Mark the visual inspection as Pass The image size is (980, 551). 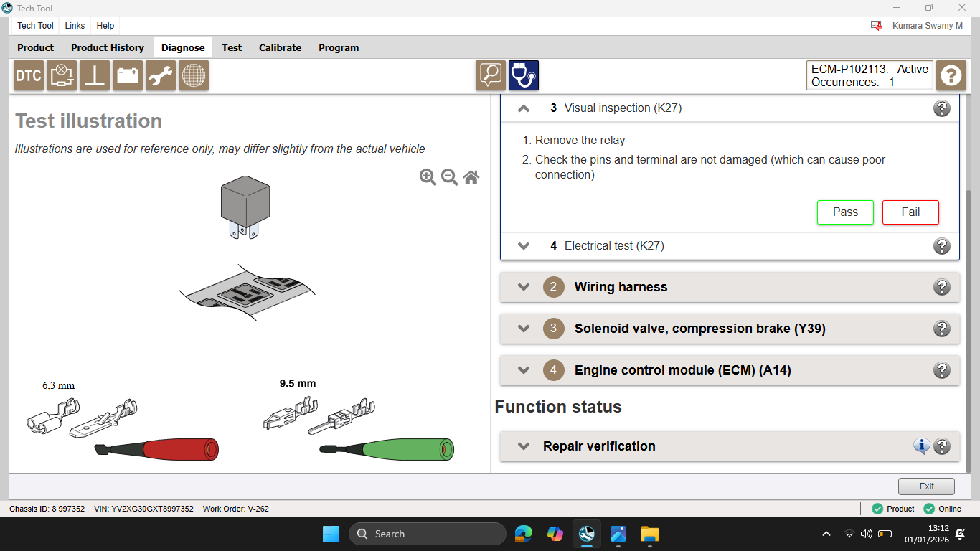(x=845, y=212)
